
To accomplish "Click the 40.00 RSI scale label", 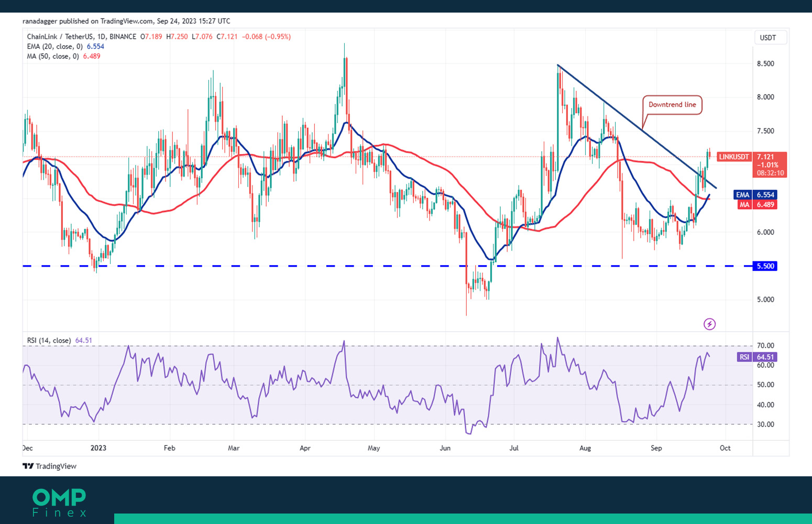I will point(765,405).
